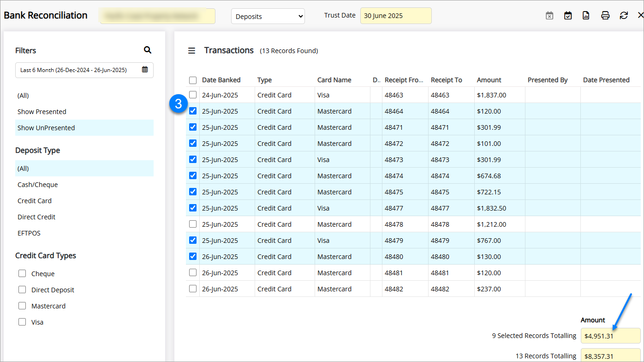Select the Show Presented filter
Screen dimensions: 644x362
pyautogui.click(x=42, y=112)
